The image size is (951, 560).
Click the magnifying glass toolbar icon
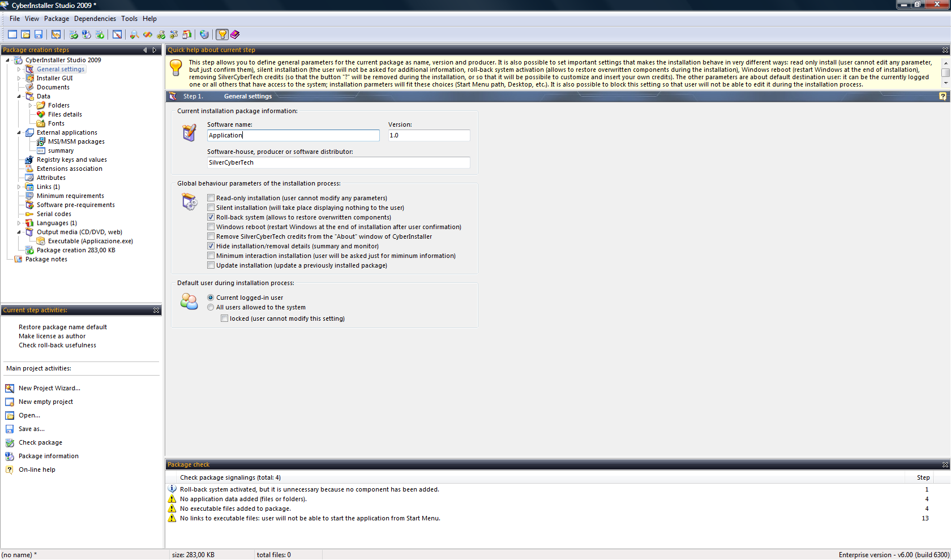click(134, 35)
